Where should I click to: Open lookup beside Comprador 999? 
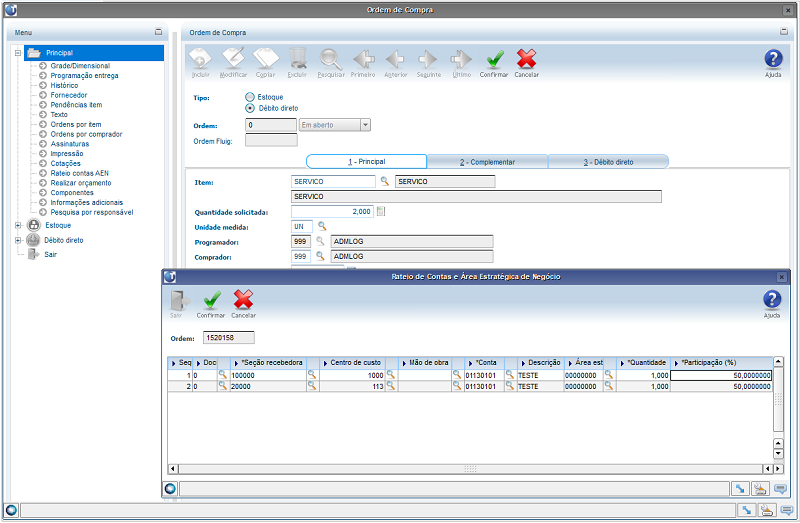click(x=320, y=256)
